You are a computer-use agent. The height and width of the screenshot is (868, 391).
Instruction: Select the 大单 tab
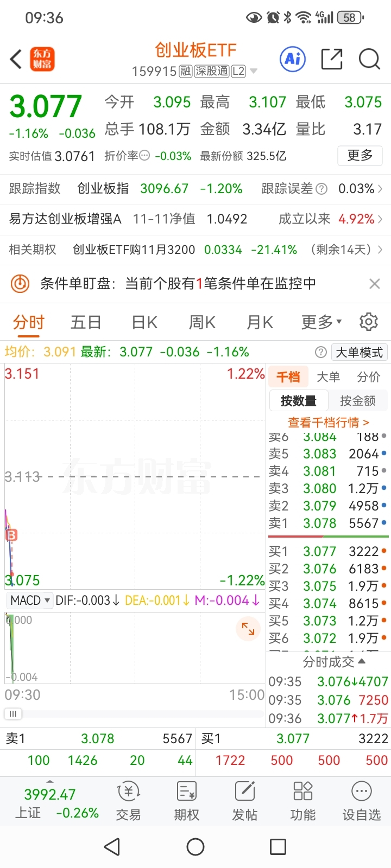(x=328, y=377)
